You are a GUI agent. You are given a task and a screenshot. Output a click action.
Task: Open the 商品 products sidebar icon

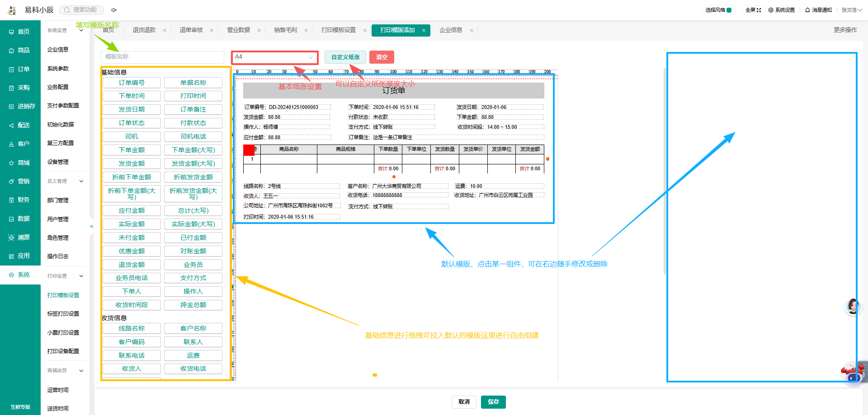pos(11,51)
